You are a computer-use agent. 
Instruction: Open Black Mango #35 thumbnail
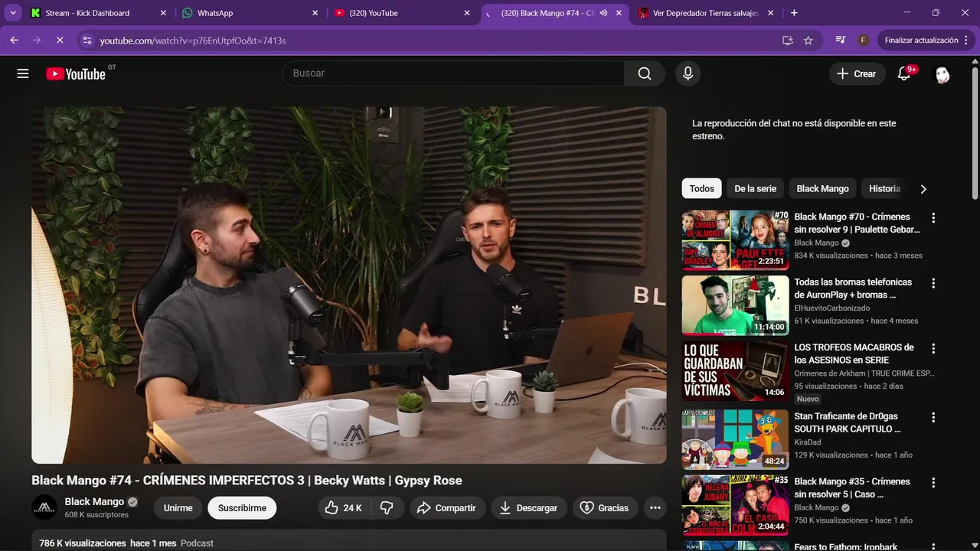[735, 505]
